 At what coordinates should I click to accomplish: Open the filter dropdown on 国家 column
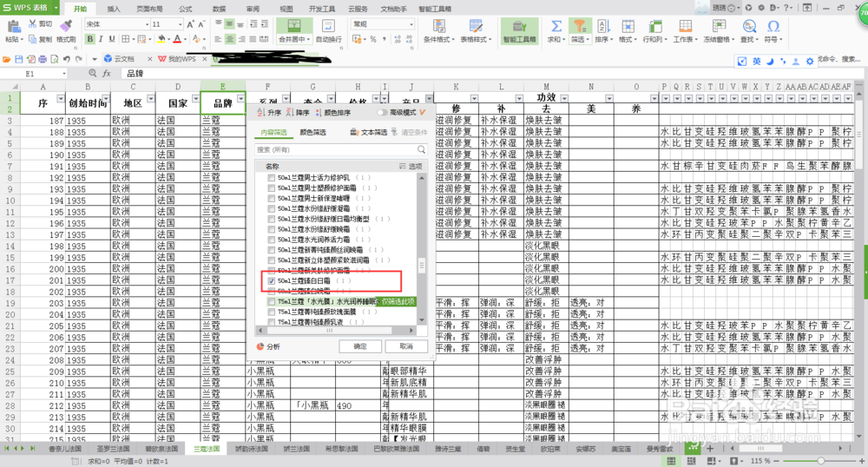195,99
